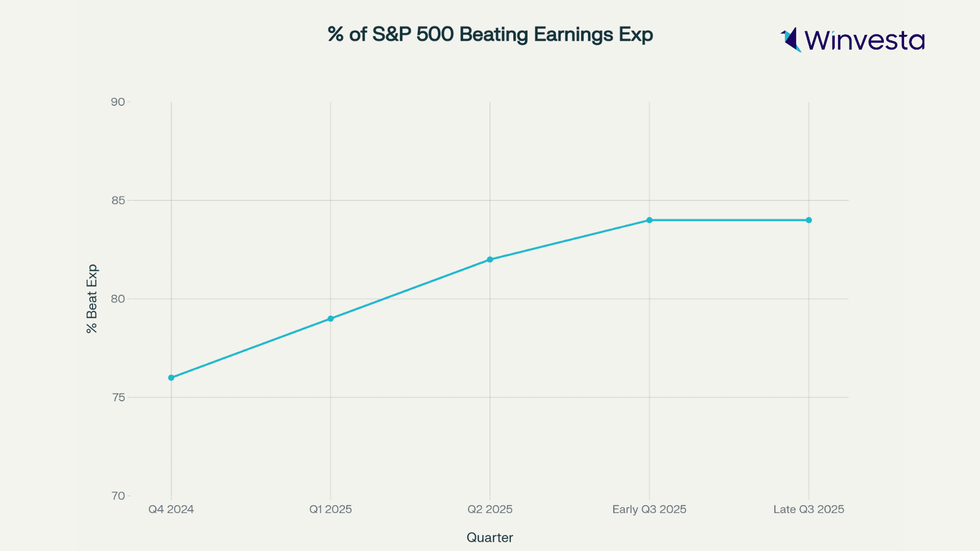980x551 pixels.
Task: Click the Early Q3 2025 axis label
Action: pyautogui.click(x=649, y=509)
